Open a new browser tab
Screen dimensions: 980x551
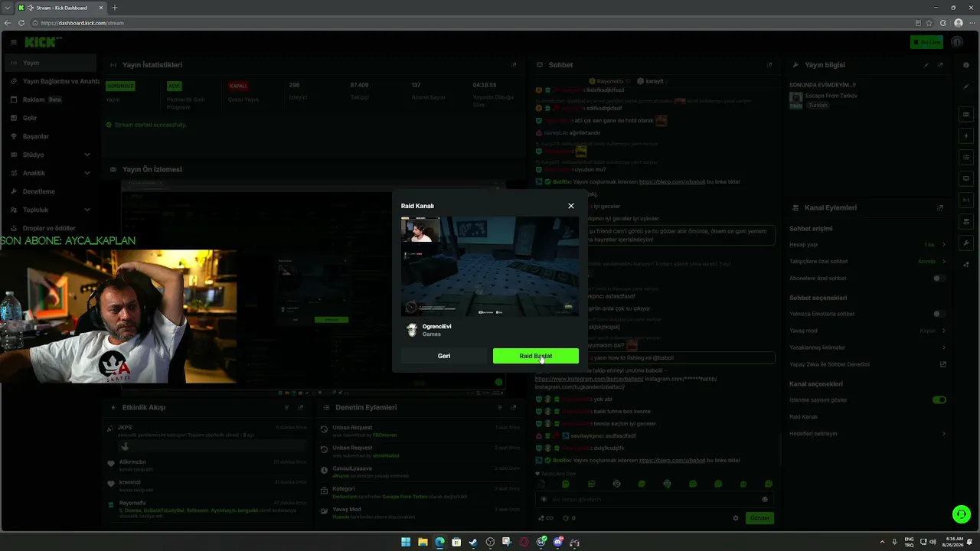pos(115,8)
